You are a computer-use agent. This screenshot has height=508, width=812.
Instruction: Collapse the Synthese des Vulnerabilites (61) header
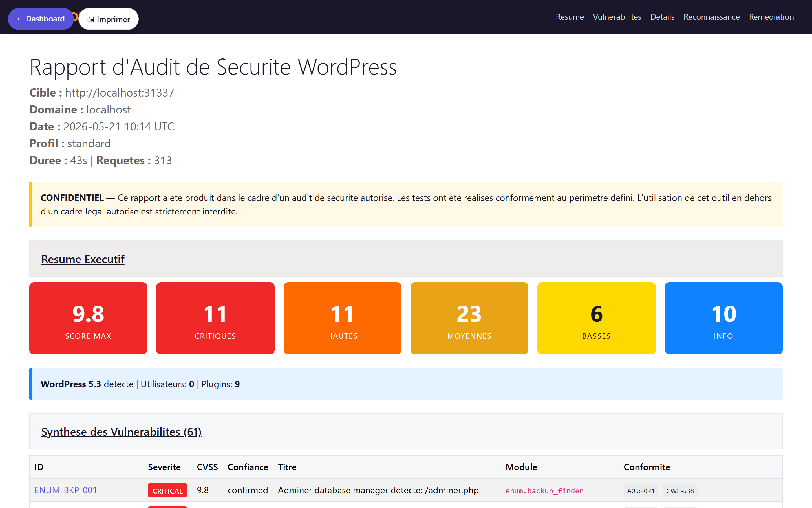(x=406, y=432)
